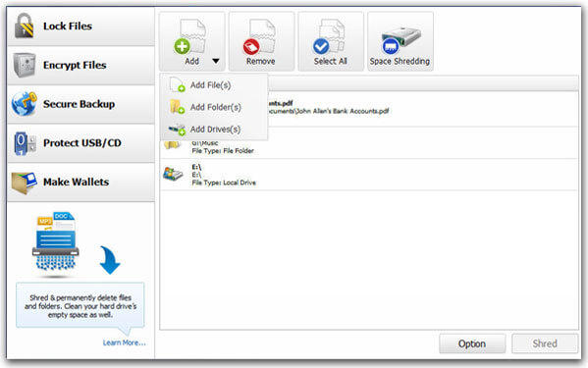
Task: Click the Add Drives(s) drive icon
Action: pyautogui.click(x=177, y=130)
